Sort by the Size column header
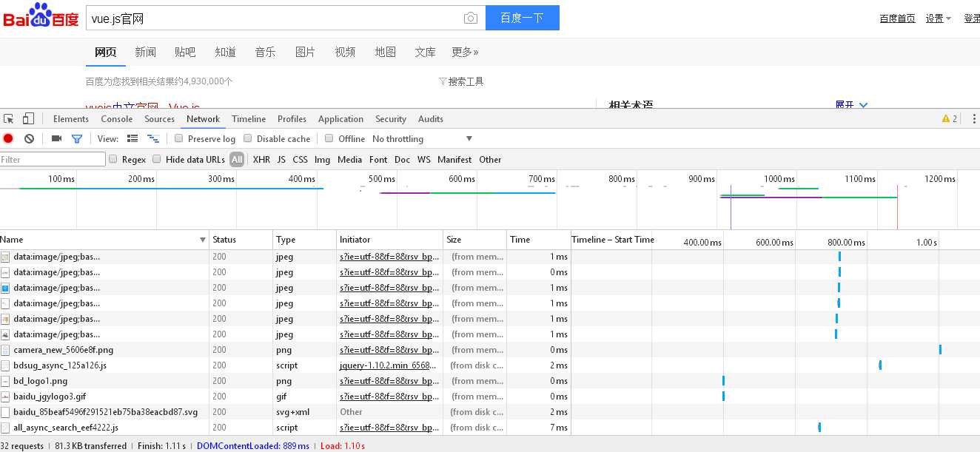The height and width of the screenshot is (452, 980). [x=475, y=240]
